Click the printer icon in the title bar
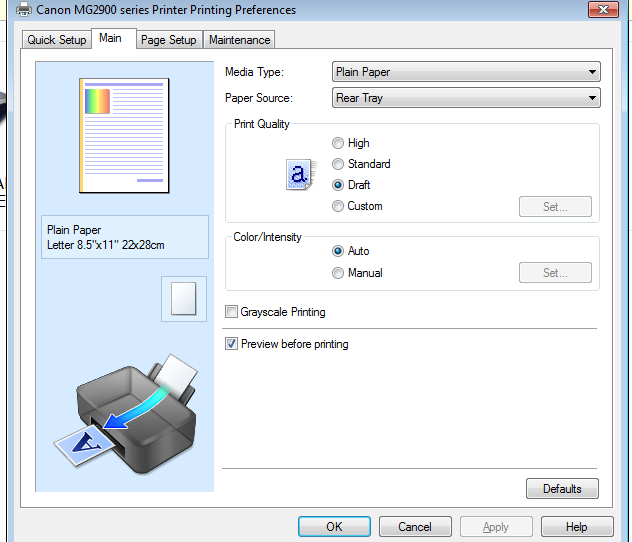Viewport: 632px width, 542px height. tap(23, 9)
